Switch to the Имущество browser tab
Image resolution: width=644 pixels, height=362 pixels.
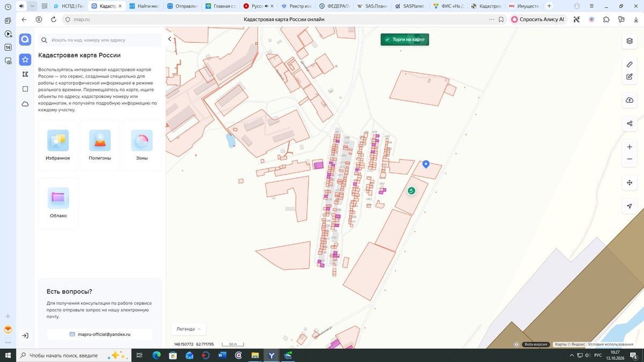(x=524, y=6)
